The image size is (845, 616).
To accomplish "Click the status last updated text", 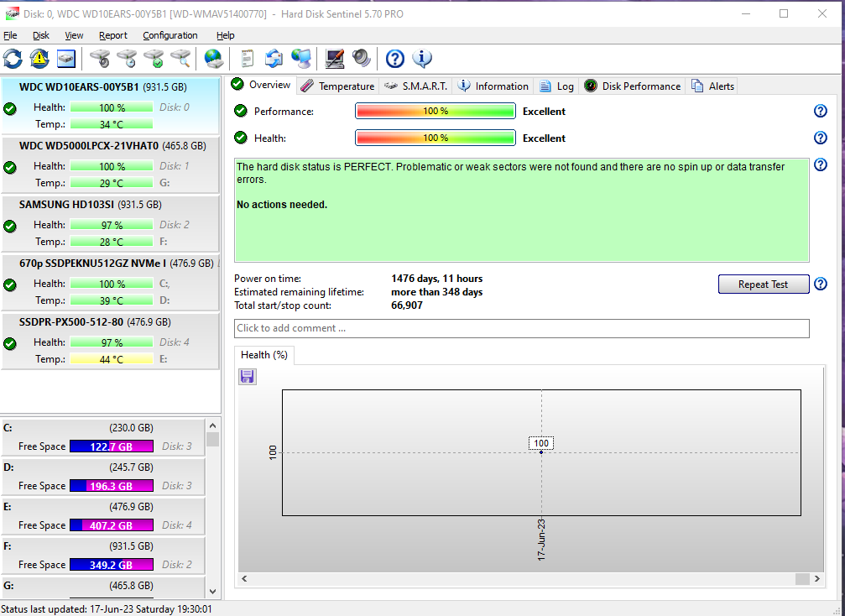I will [107, 609].
